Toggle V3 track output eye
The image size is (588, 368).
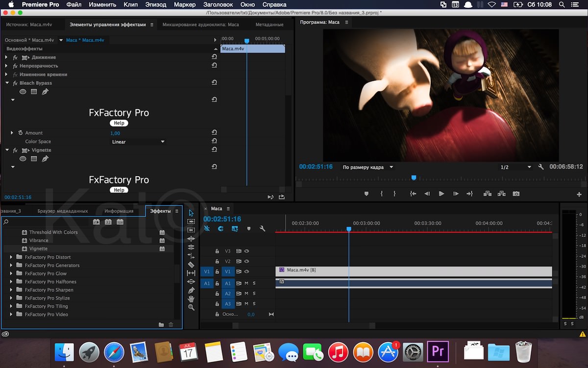[247, 251]
